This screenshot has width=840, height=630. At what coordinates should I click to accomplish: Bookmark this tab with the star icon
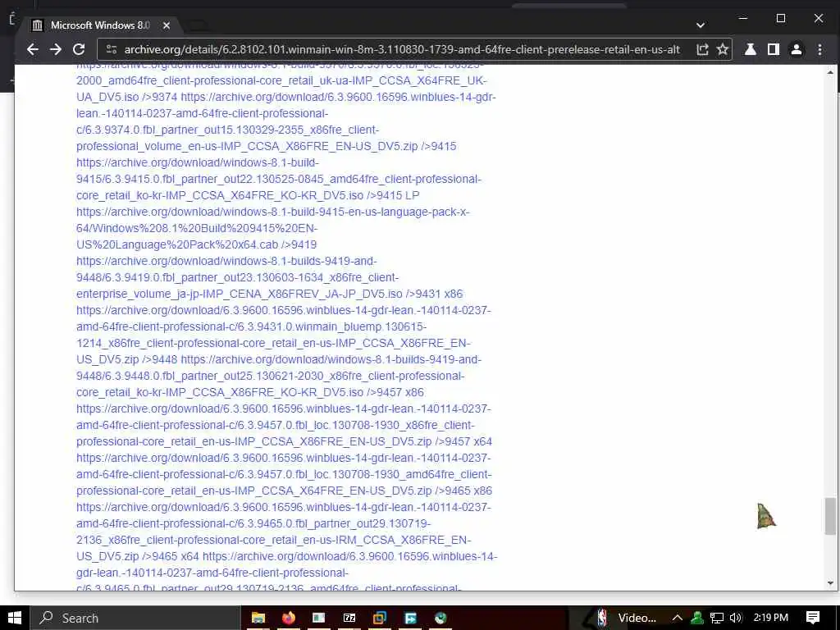point(723,50)
